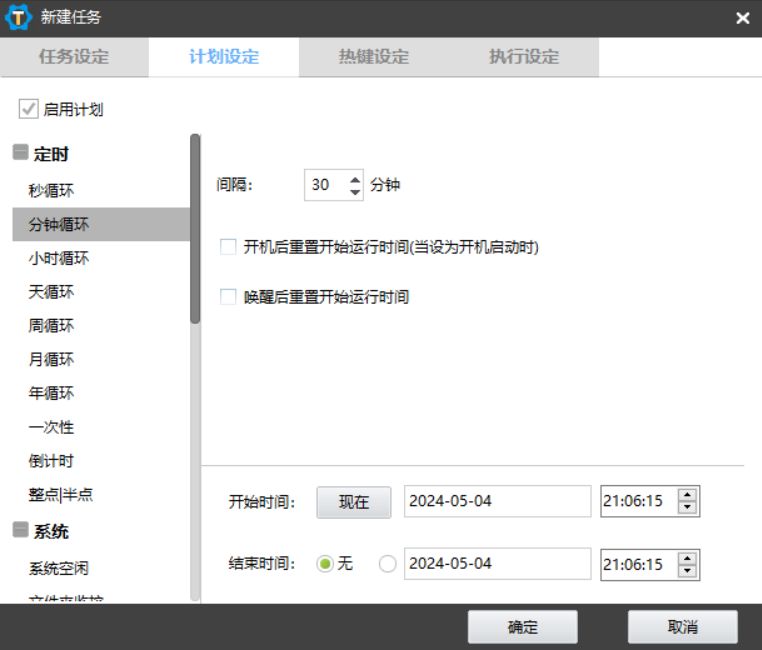Select 天循环 schedule type
The image size is (762, 650).
tap(101, 292)
